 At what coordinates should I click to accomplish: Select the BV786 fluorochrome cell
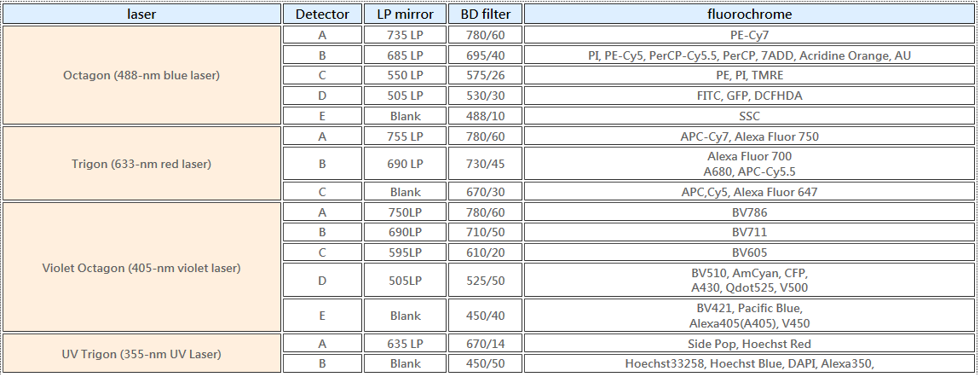[749, 212]
